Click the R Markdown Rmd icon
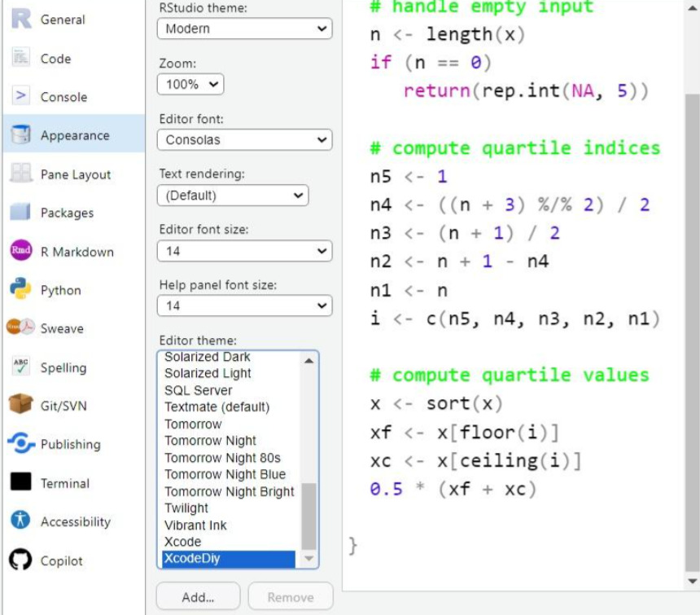 pyautogui.click(x=20, y=250)
